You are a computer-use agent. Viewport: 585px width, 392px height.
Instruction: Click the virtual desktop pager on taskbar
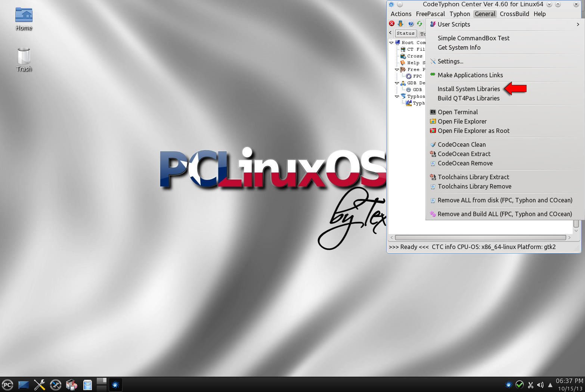click(x=101, y=385)
